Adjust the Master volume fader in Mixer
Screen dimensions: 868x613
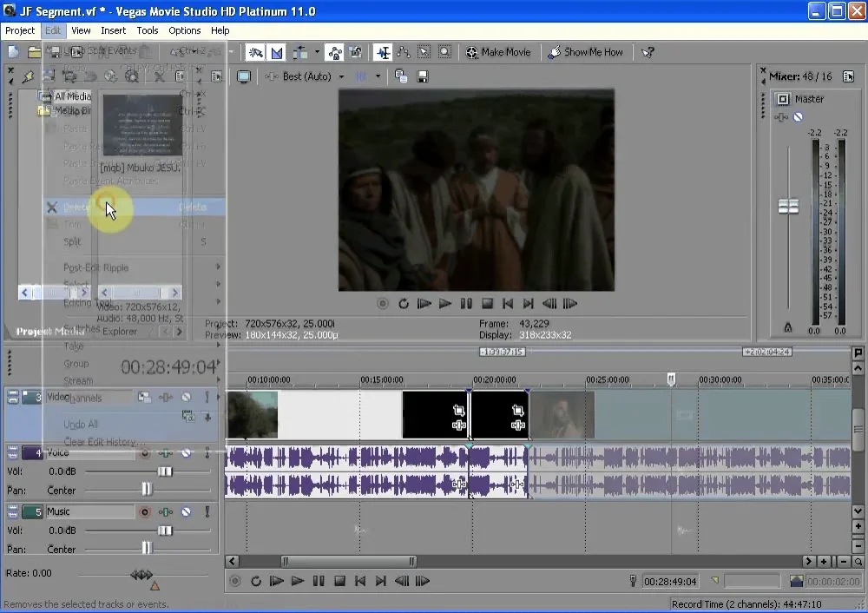point(788,207)
